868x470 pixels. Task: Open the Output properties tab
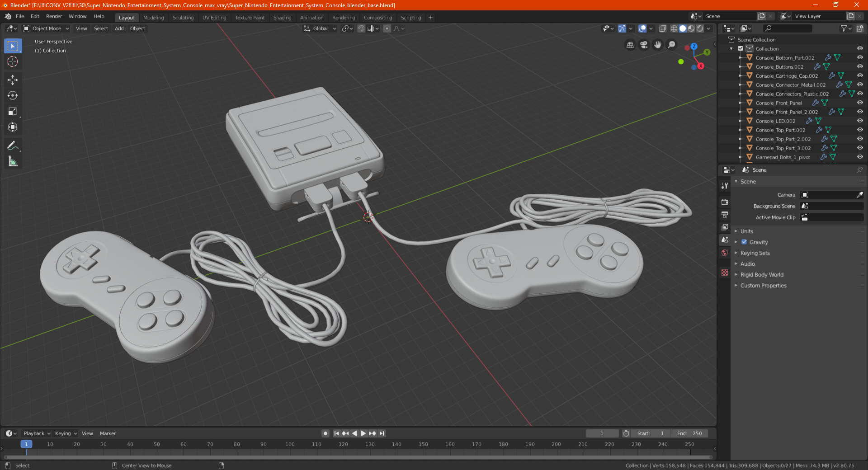[x=725, y=214]
